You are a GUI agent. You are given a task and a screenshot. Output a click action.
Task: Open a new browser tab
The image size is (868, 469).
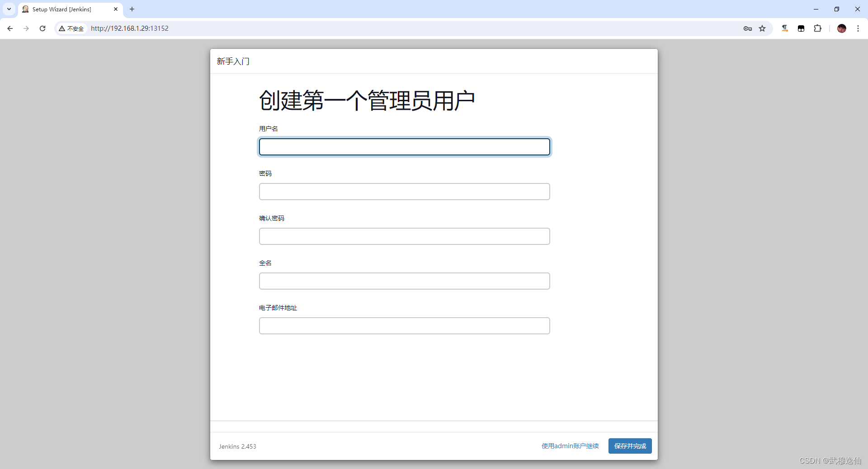[x=132, y=9]
